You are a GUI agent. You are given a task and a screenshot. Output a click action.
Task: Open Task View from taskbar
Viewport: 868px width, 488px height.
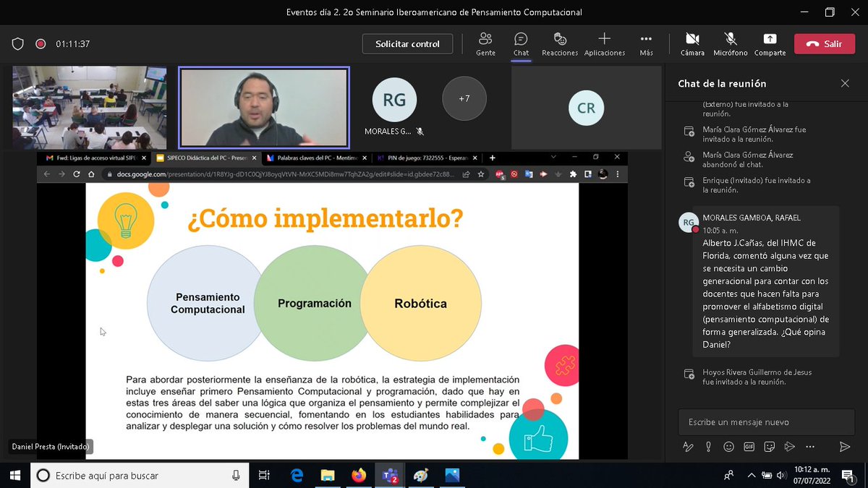pos(264,475)
